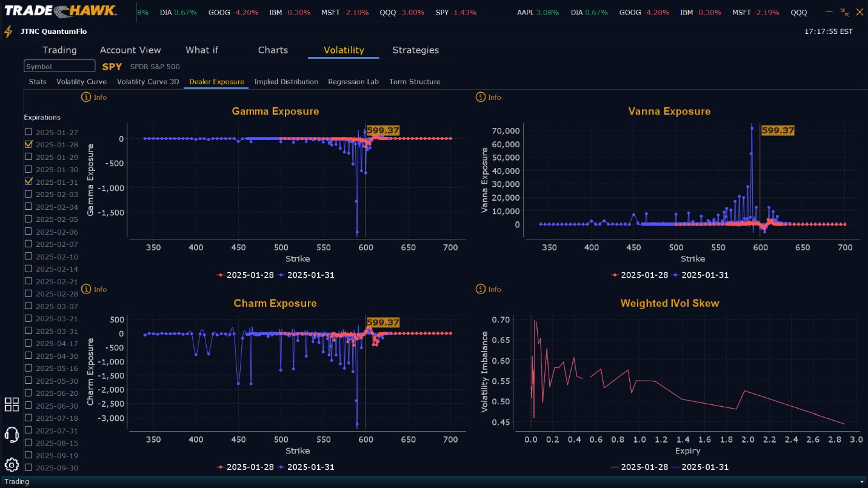Toggle the 2025-01-31 series in Gamma Exposure legend

point(306,275)
